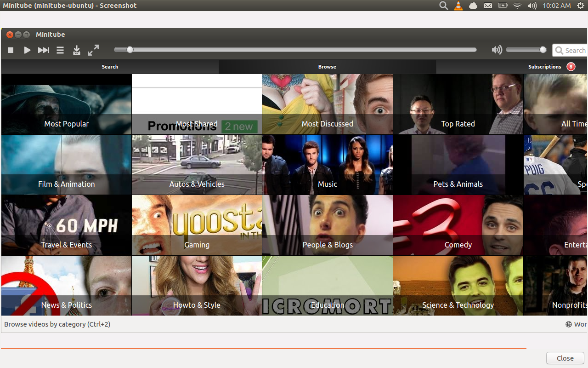
Task: Select the Pets & Animals category
Action: pos(458,165)
